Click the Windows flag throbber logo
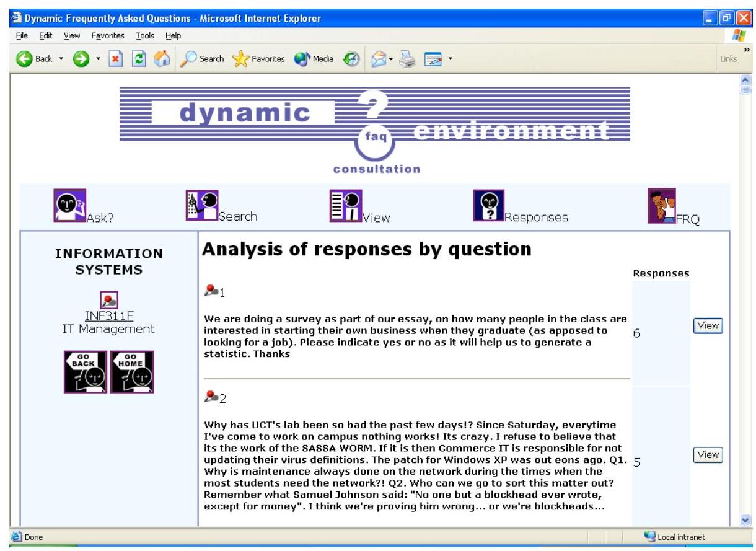This screenshot has width=756, height=551. 739,36
